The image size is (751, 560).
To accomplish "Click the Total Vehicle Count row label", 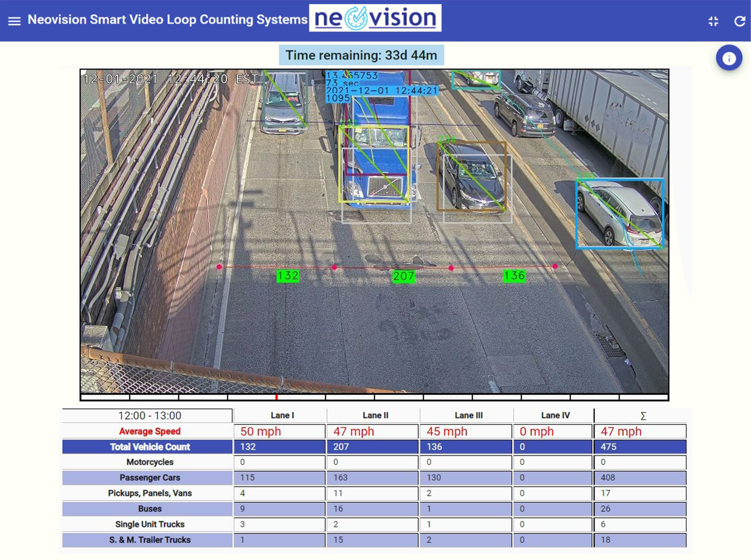I will pos(150,447).
